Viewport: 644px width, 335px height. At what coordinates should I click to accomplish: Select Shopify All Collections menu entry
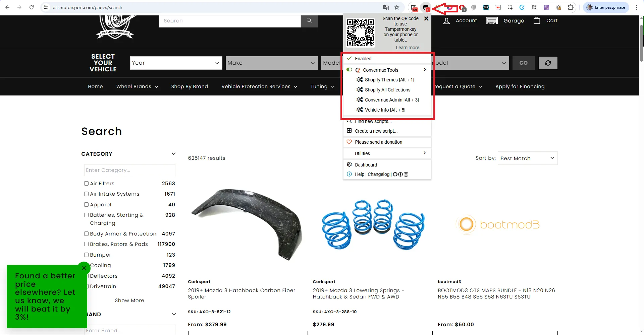click(387, 90)
